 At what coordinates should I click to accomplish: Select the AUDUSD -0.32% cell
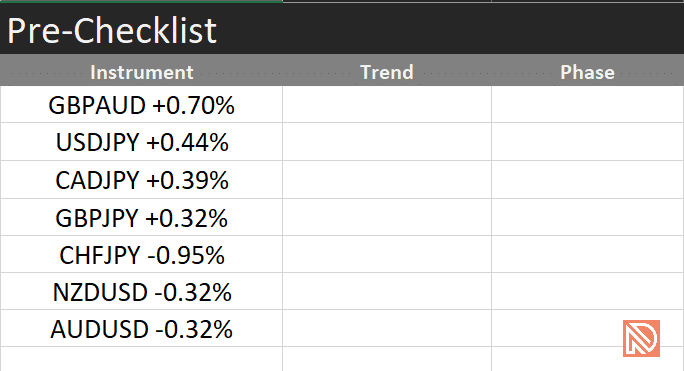coord(141,329)
